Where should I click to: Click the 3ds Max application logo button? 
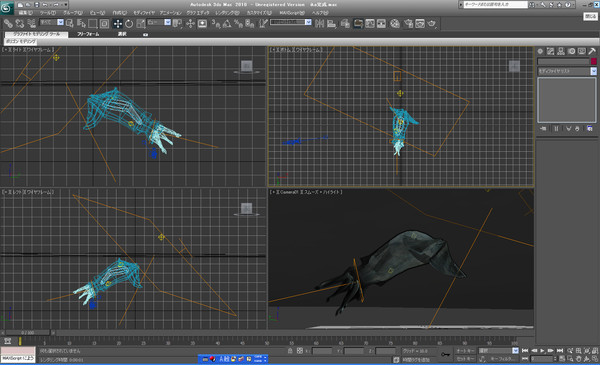(x=7, y=8)
